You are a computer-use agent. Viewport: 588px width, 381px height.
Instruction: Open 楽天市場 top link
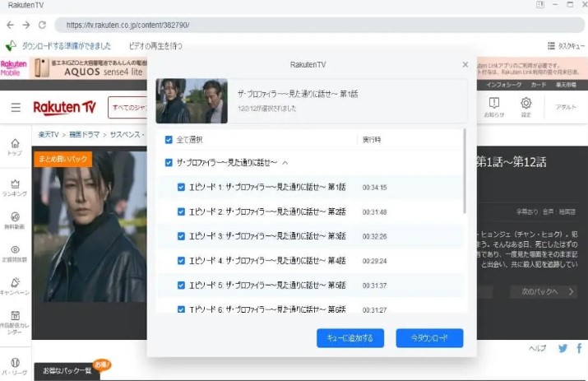click(x=566, y=85)
